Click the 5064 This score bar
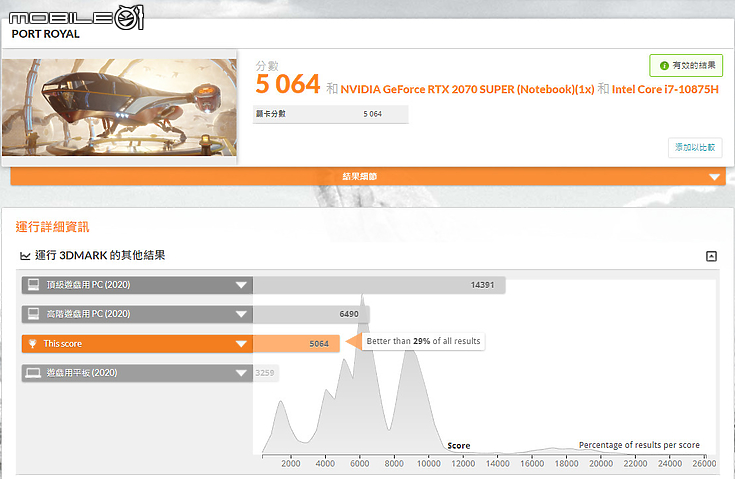Viewport: 735px width, 479px height. pos(296,344)
